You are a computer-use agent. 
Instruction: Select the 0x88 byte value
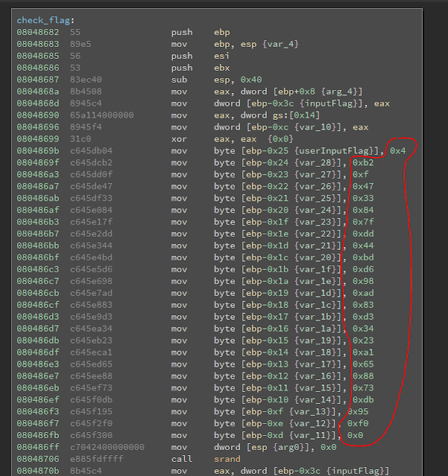363,376
